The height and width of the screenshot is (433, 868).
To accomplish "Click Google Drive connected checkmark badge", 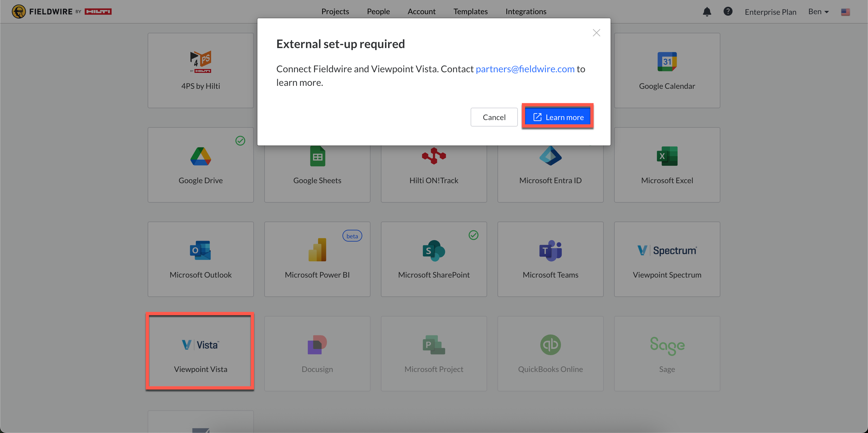I will coord(240,141).
